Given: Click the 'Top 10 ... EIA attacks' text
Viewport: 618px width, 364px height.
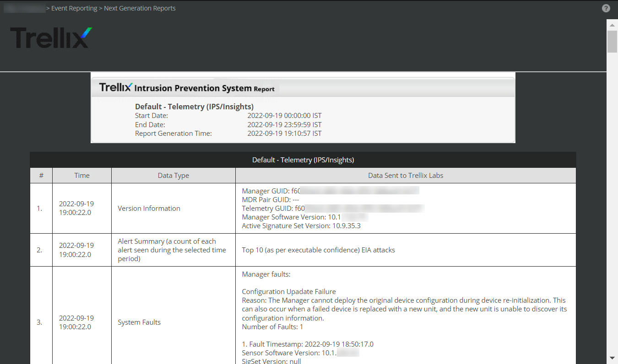Looking at the screenshot, I should [x=319, y=250].
